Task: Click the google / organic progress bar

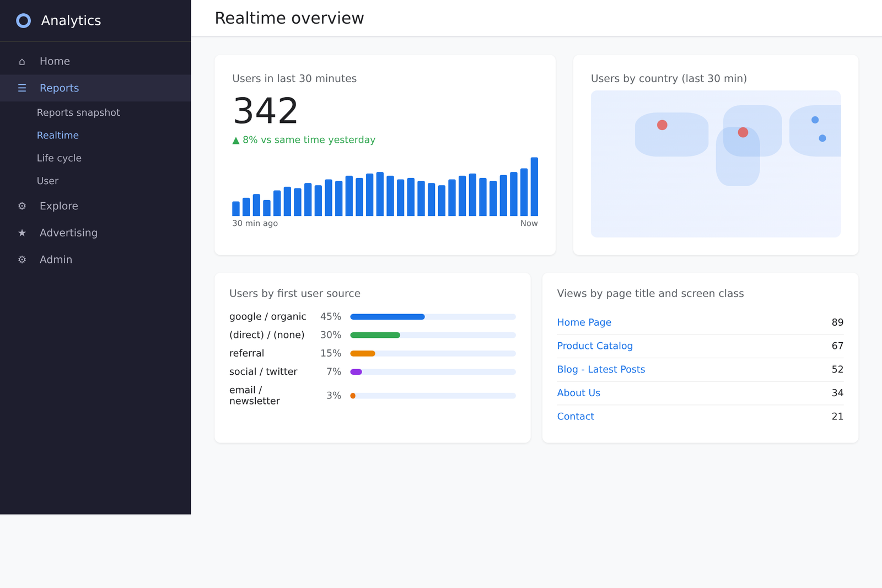Action: pos(388,316)
